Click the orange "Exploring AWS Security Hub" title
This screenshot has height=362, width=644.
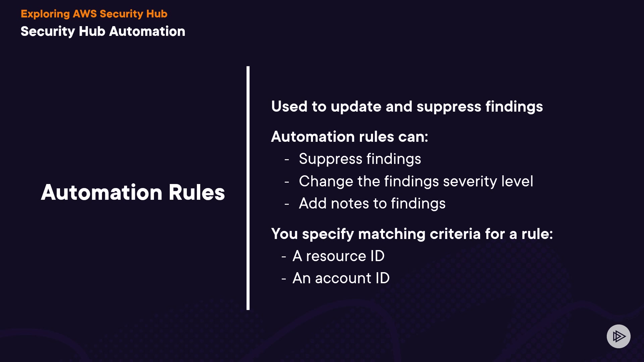pos(94,14)
